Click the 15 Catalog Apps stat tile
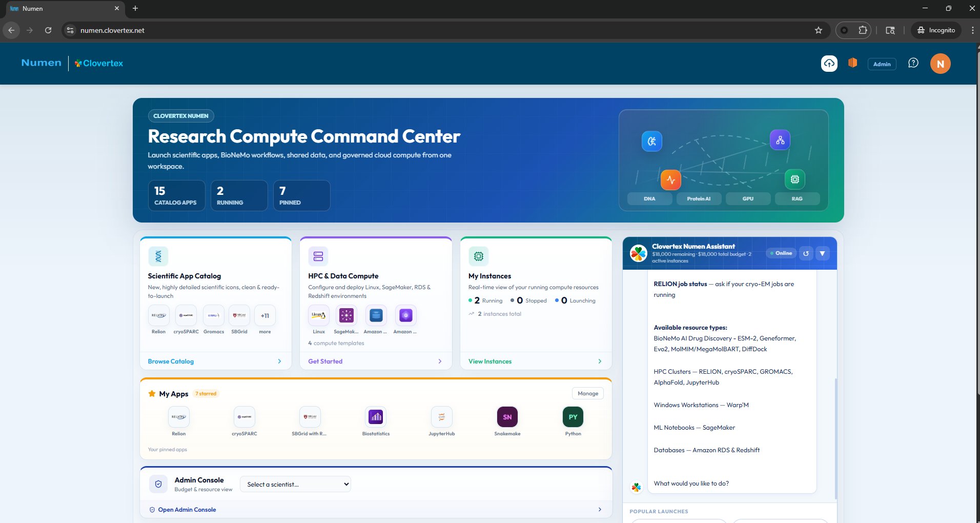The image size is (980, 523). click(176, 195)
